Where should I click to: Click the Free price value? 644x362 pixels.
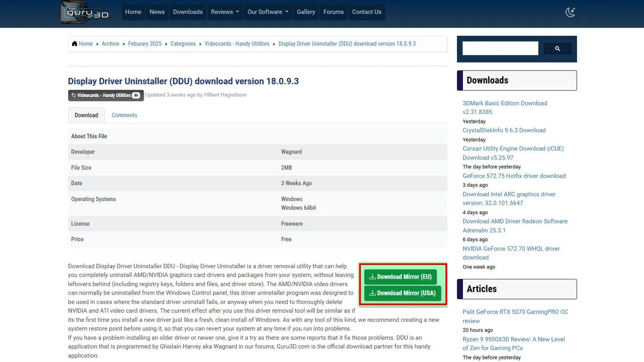click(x=286, y=240)
